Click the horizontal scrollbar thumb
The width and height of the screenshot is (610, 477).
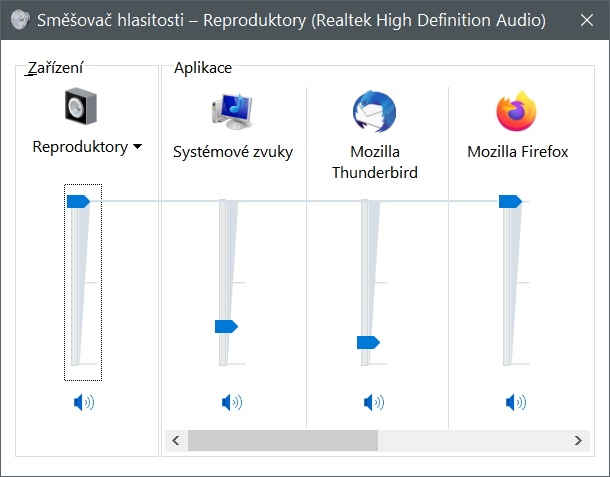(x=283, y=440)
